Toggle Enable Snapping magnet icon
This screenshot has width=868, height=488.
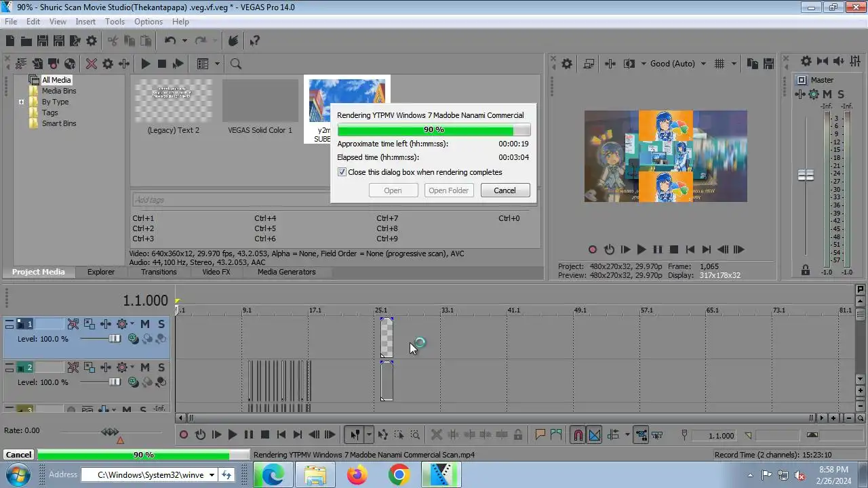[578, 435]
